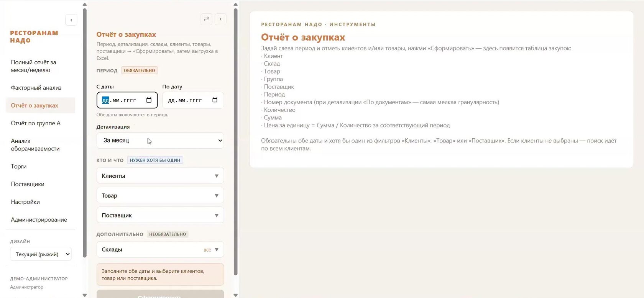Open 'Полный отчёт за месяц/неделю' in sidebar
Viewport: 644px width, 298px height.
click(x=40, y=66)
